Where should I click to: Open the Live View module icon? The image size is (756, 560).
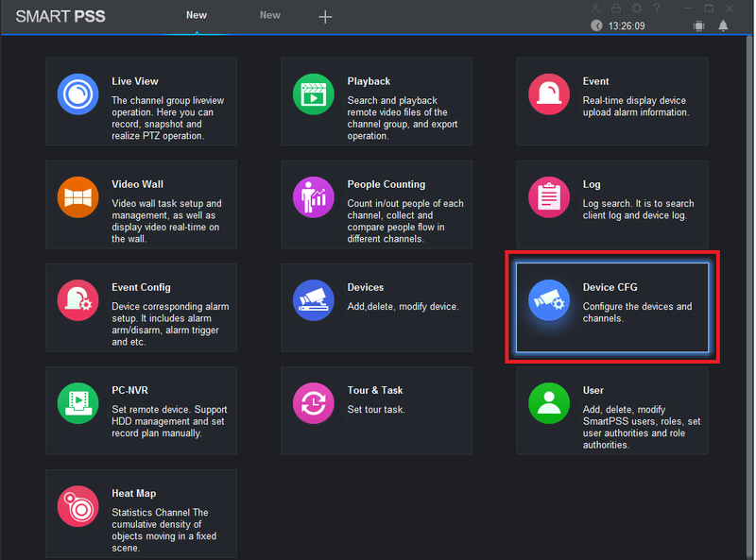click(78, 94)
